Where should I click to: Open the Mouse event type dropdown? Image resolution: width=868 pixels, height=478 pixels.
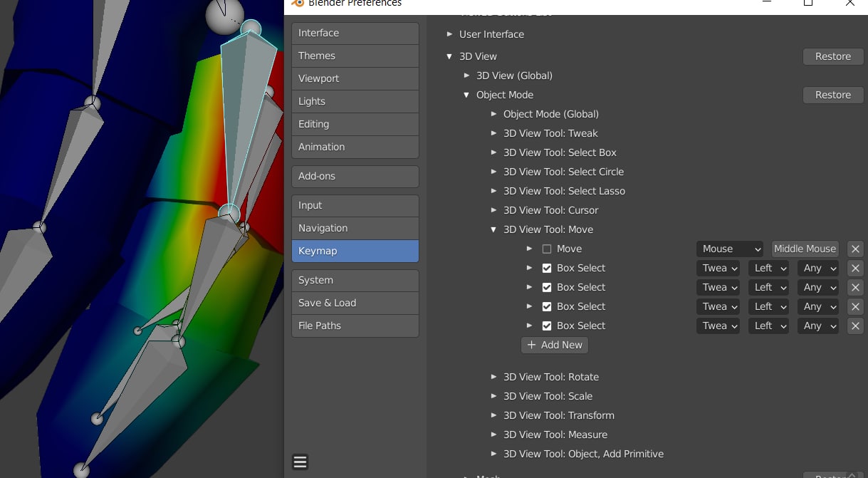point(730,249)
